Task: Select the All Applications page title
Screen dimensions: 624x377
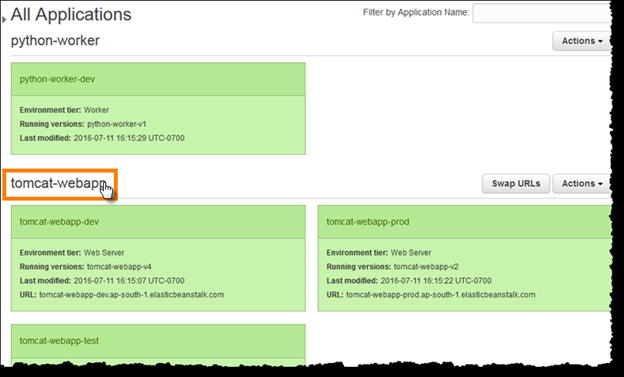Action: pos(71,15)
